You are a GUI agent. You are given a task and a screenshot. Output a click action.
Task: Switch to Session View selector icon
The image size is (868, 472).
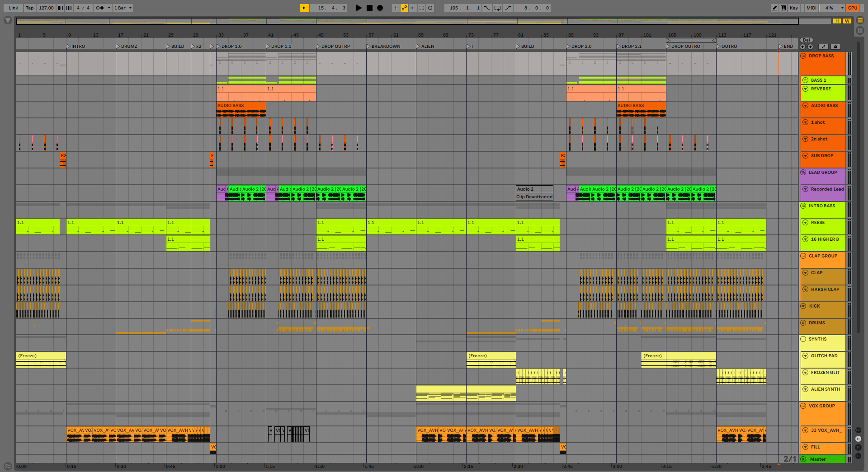[860, 30]
